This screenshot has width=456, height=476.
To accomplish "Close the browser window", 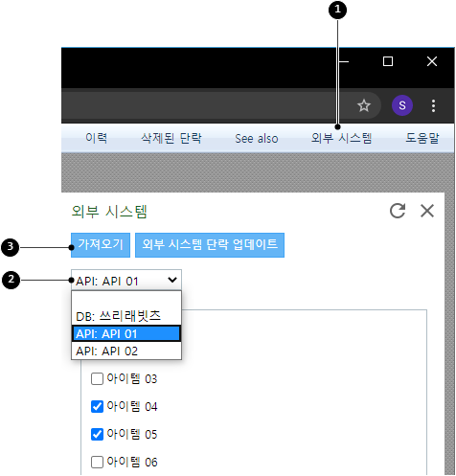I will [432, 61].
